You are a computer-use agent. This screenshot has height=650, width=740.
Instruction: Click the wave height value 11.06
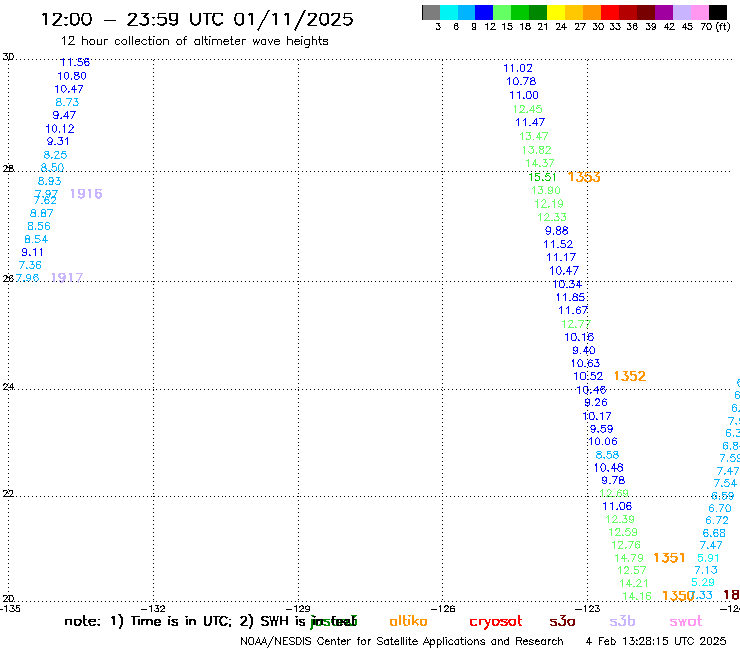click(617, 506)
